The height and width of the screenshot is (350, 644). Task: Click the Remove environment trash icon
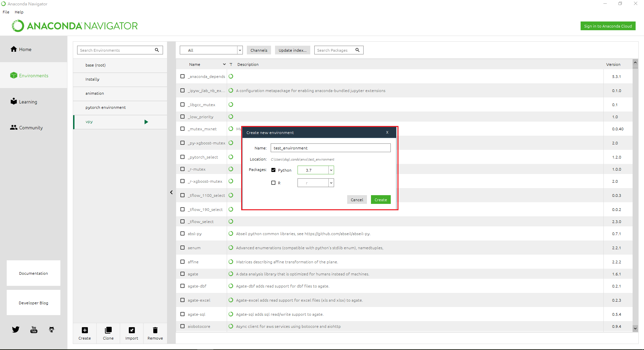click(155, 330)
